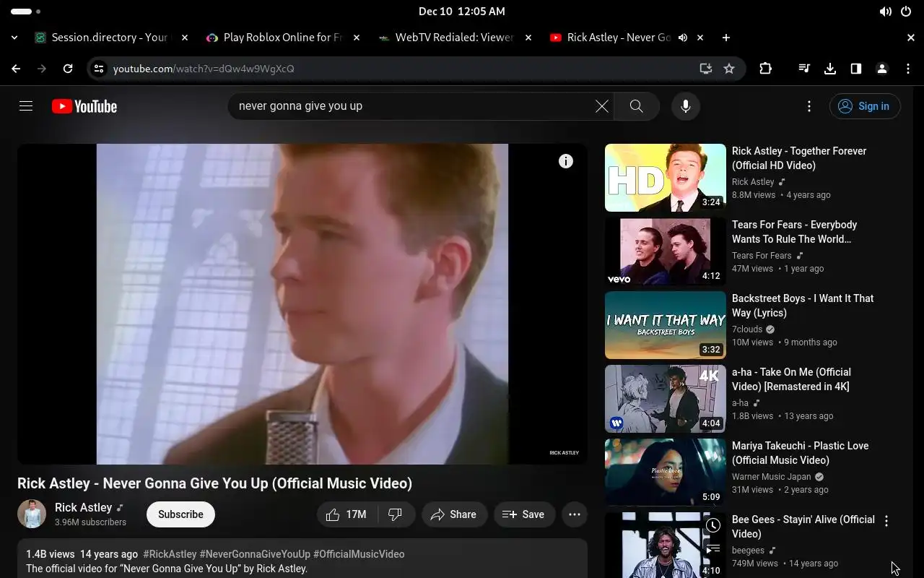Open the clock showing Dec 10 12:05 AM
The width and height of the screenshot is (924, 578).
pos(462,12)
